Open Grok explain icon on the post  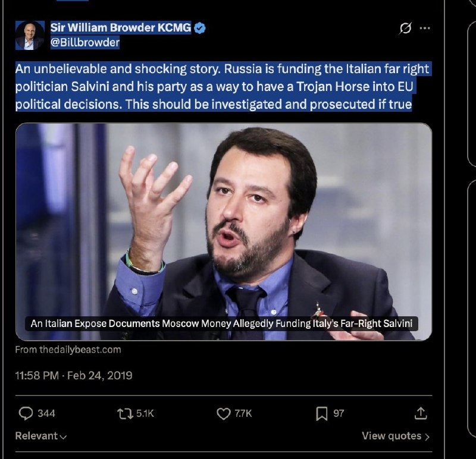pyautogui.click(x=406, y=29)
